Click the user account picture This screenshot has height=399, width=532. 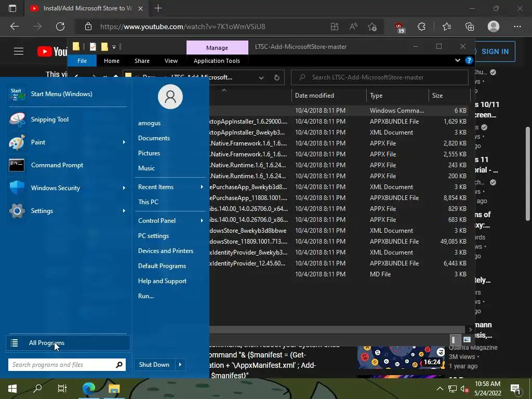170,97
